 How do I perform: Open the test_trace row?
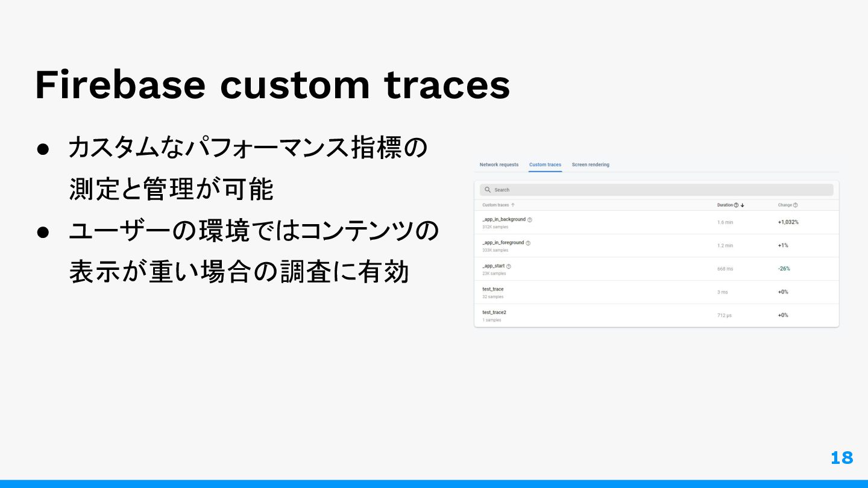[x=656, y=292]
